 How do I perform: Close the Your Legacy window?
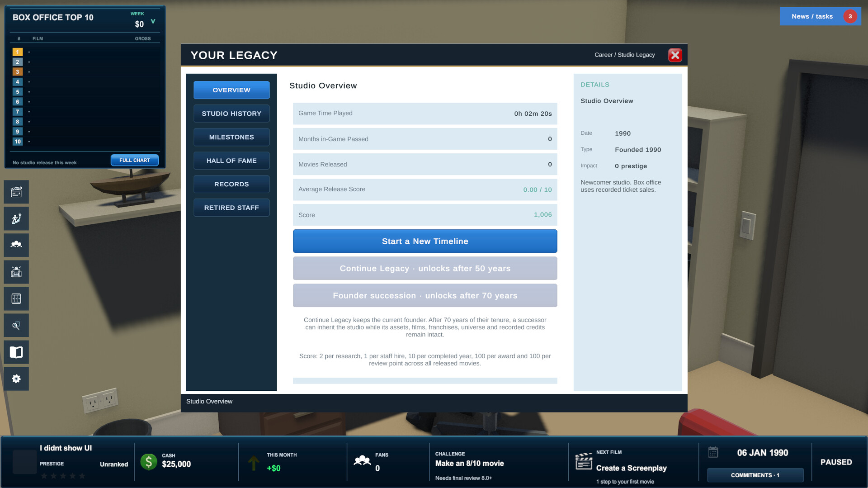click(675, 55)
